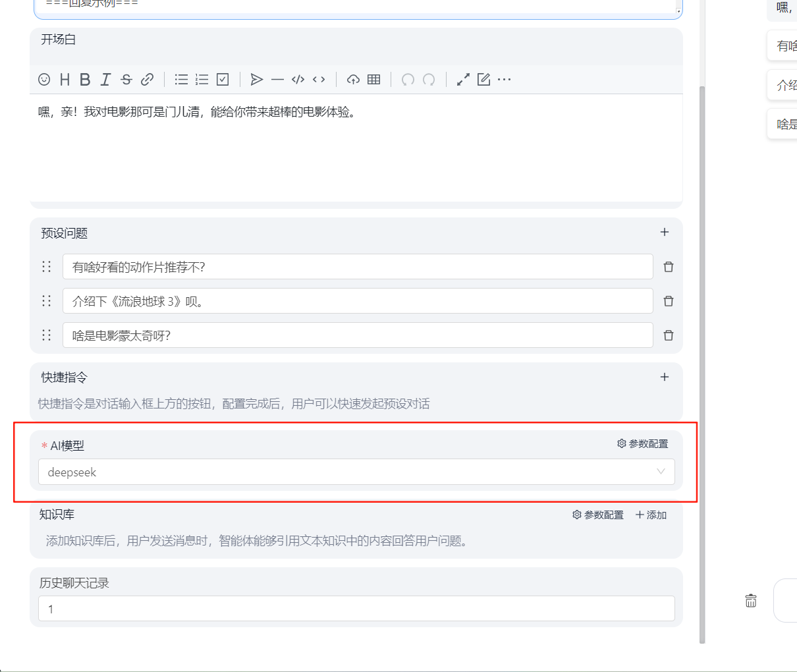Click the paper-plane arrow icon in toolbar
Viewport: 797px width, 672px height.
257,80
